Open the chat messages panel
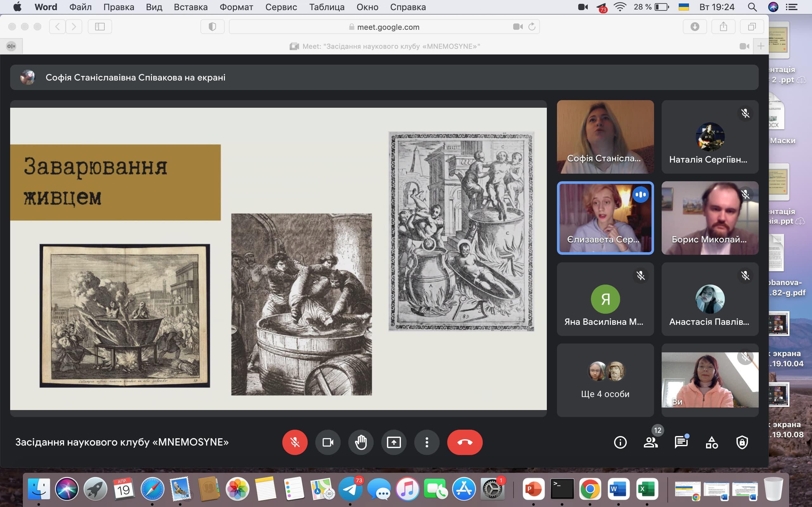812x507 pixels. point(681,442)
